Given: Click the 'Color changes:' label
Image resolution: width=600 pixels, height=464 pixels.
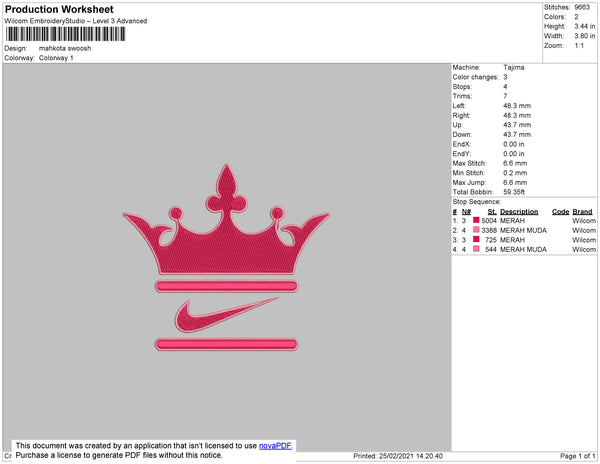Looking at the screenshot, I should (476, 77).
